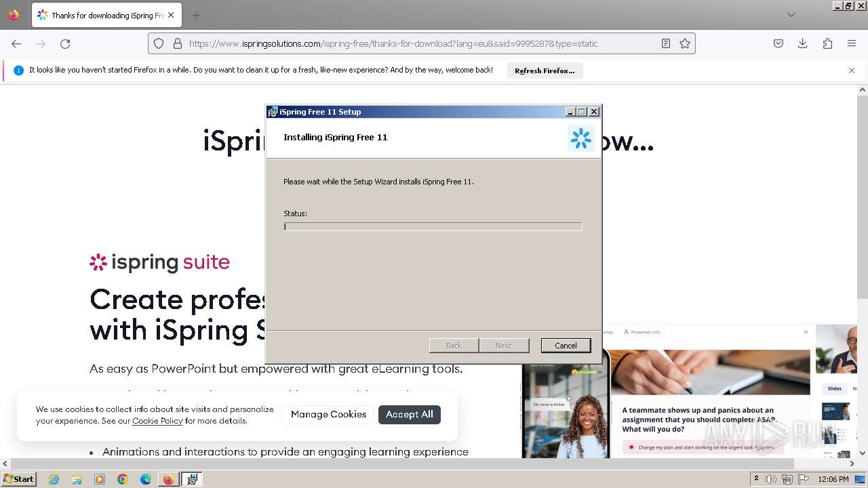This screenshot has height=488, width=868.
Task: List all tabs dropdown arrow
Action: pos(791,15)
